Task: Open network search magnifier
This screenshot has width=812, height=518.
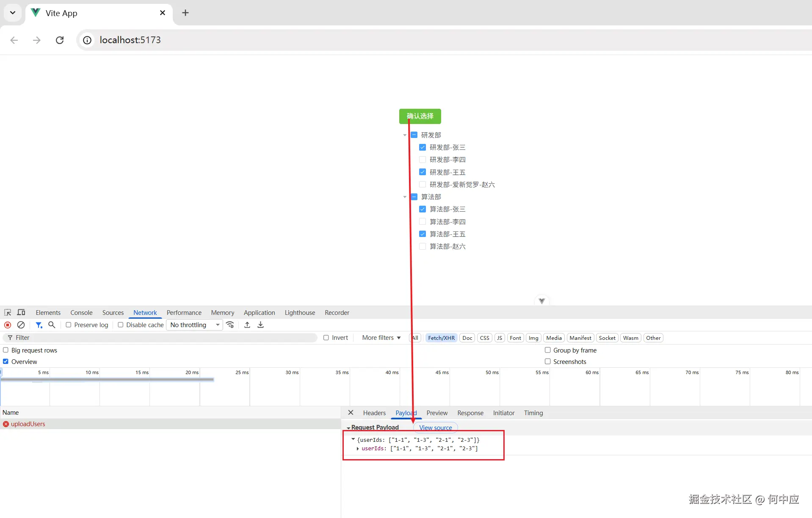Action: (52, 325)
